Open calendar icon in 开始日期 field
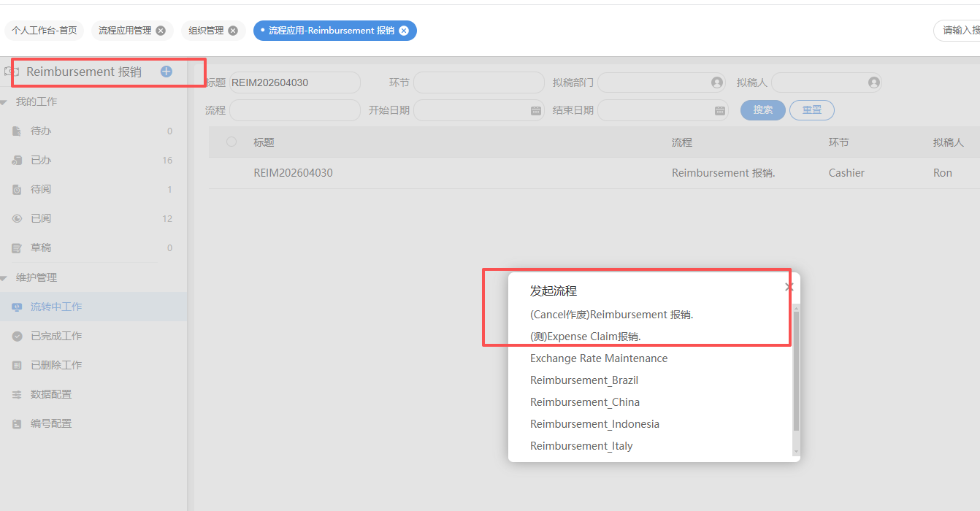Image resolution: width=980 pixels, height=511 pixels. pos(536,110)
